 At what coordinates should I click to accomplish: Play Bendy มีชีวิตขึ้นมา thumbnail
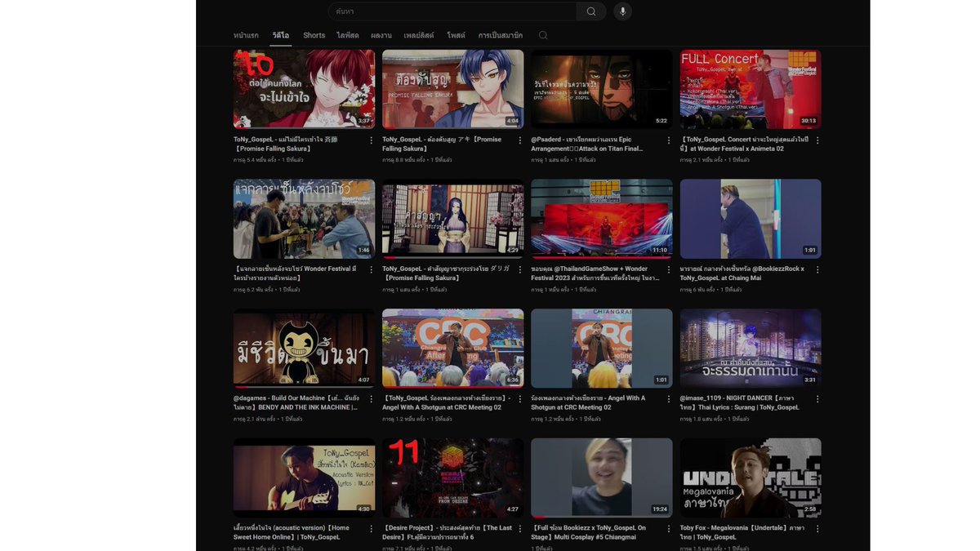305,348
